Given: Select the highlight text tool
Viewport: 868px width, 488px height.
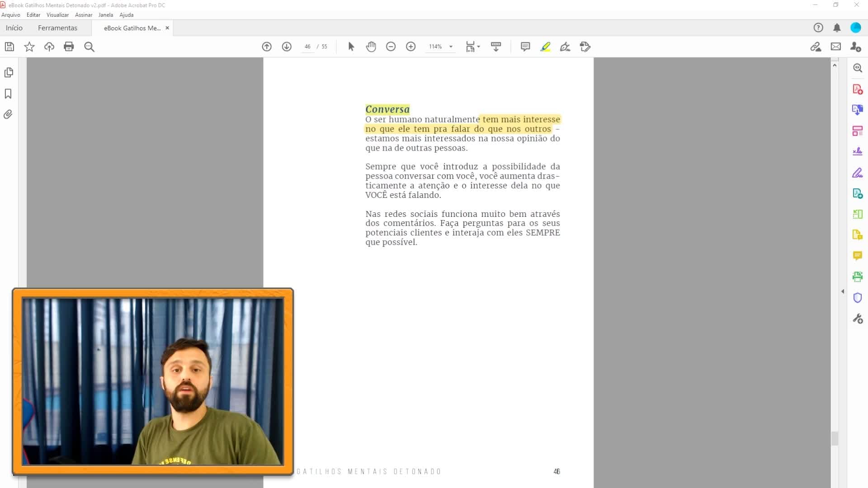Looking at the screenshot, I should pos(545,47).
